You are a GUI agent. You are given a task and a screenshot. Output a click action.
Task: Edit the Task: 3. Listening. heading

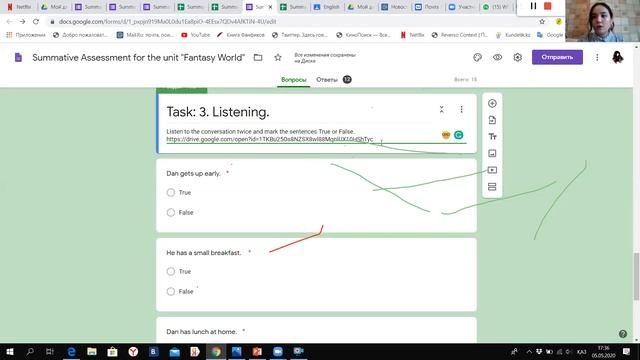pyautogui.click(x=218, y=112)
